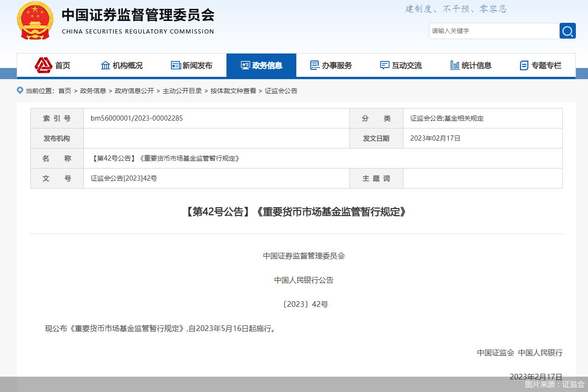
Task: Click the chat bubble icon beside 互动交流
Action: (385, 66)
